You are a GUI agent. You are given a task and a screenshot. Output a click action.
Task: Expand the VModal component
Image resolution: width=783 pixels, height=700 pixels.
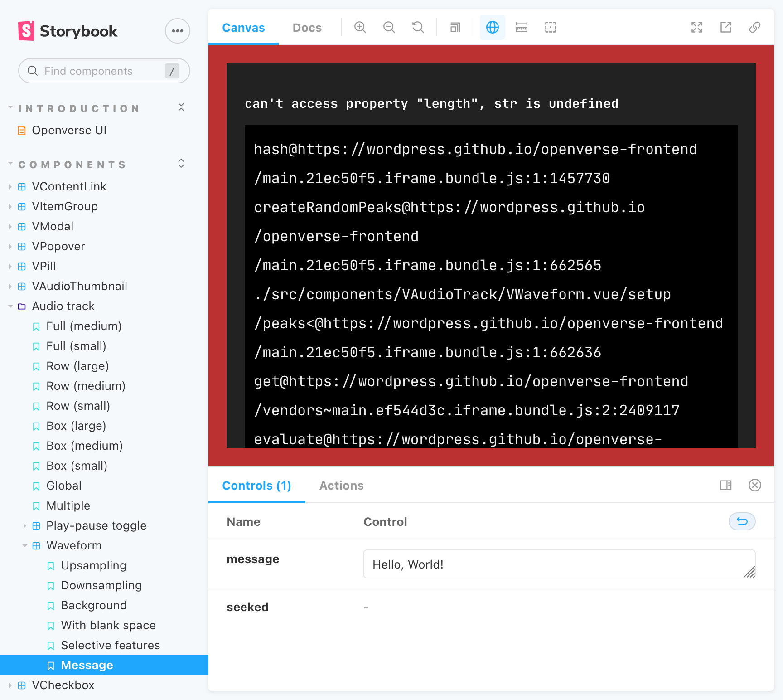point(53,226)
